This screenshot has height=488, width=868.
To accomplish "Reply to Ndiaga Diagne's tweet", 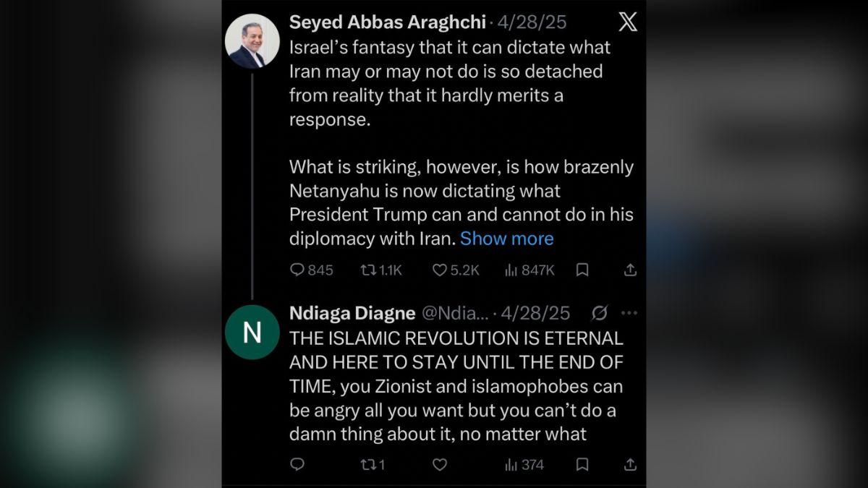I will [x=297, y=464].
